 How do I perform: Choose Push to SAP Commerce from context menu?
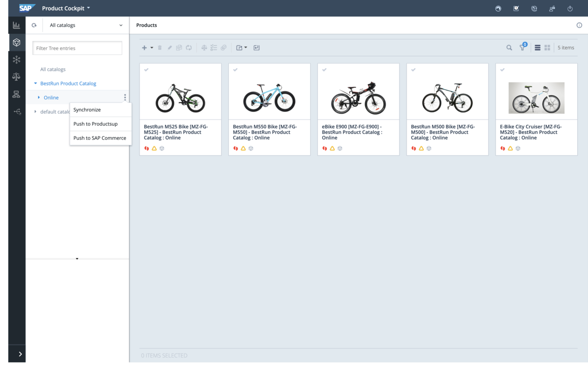click(x=100, y=138)
